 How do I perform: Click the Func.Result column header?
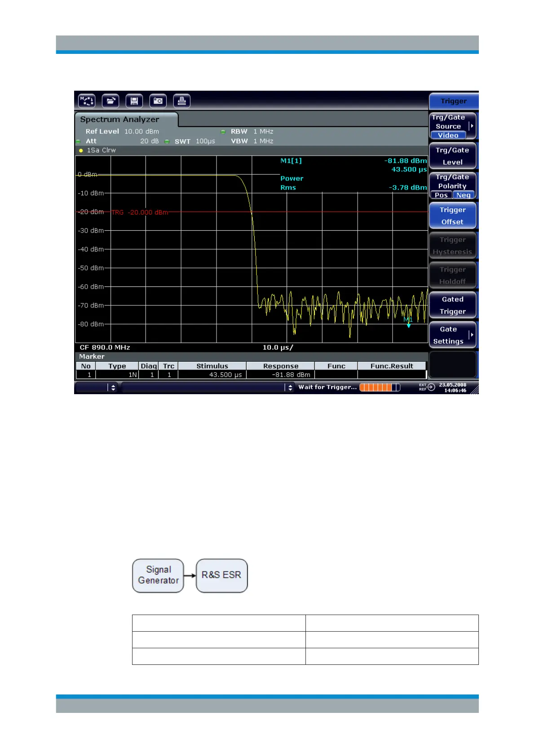[392, 366]
